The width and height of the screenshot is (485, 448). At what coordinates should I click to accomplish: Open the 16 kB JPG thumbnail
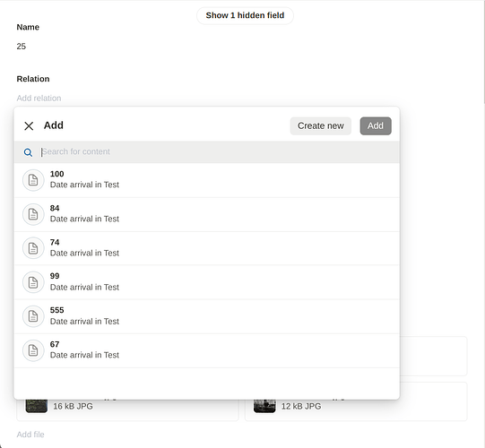pos(37,406)
